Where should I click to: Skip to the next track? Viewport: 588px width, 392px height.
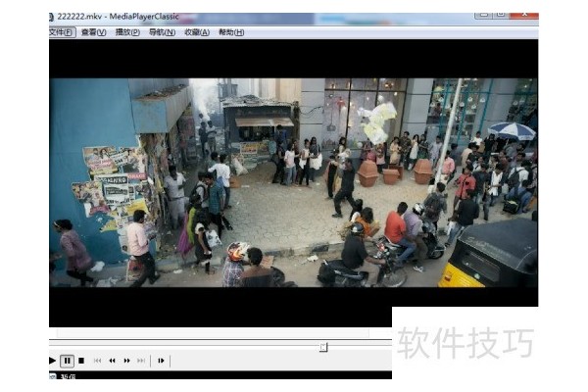pyautogui.click(x=141, y=361)
